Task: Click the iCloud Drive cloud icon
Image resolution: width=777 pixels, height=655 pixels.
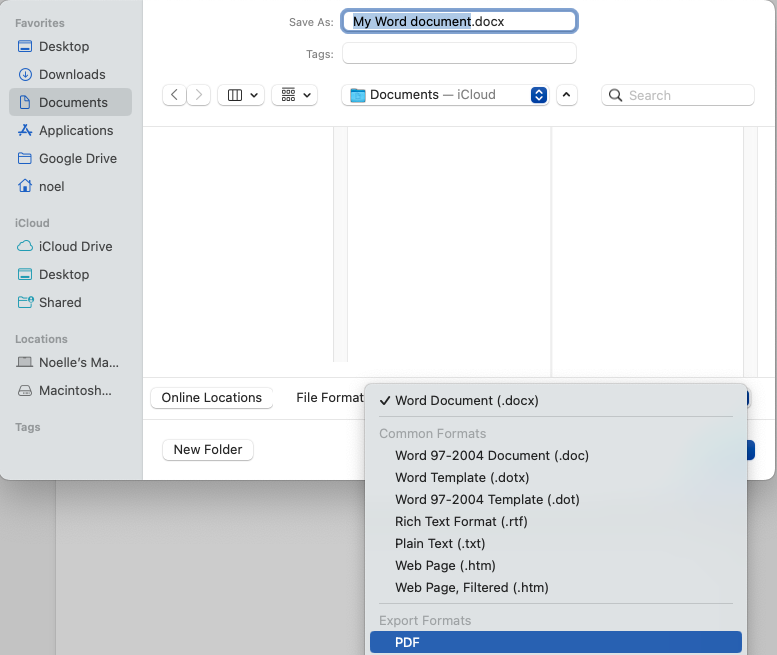Action: coord(25,246)
